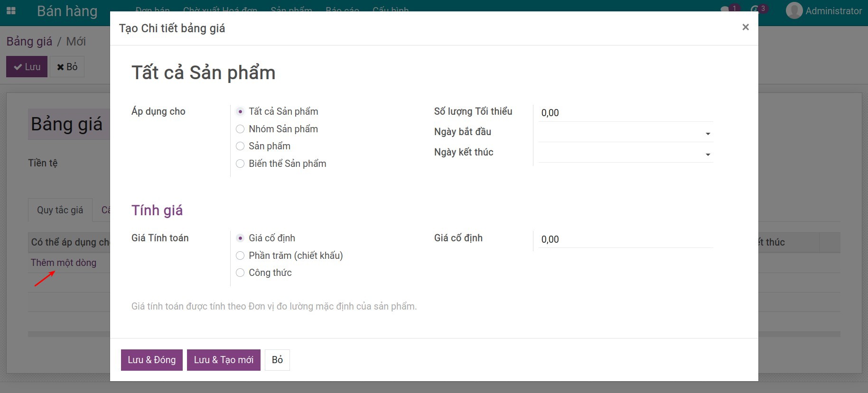Viewport: 868px width, 393px height.
Task: Focus the Số lượng Tối thiểu field
Action: click(x=625, y=113)
